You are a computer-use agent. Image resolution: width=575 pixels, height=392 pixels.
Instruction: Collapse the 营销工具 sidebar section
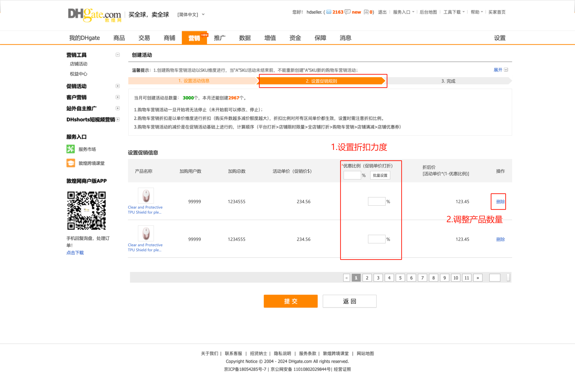118,55
